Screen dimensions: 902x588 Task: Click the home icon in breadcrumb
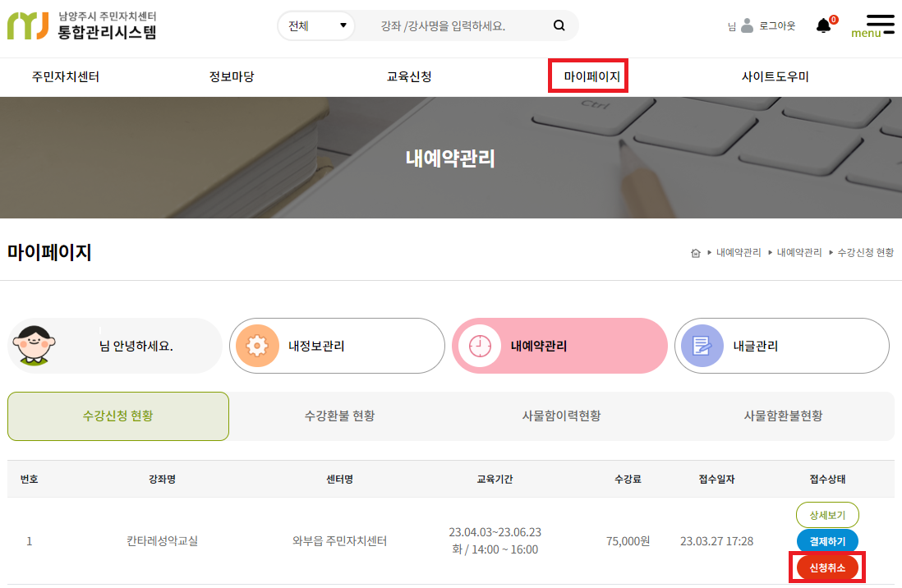click(x=696, y=253)
